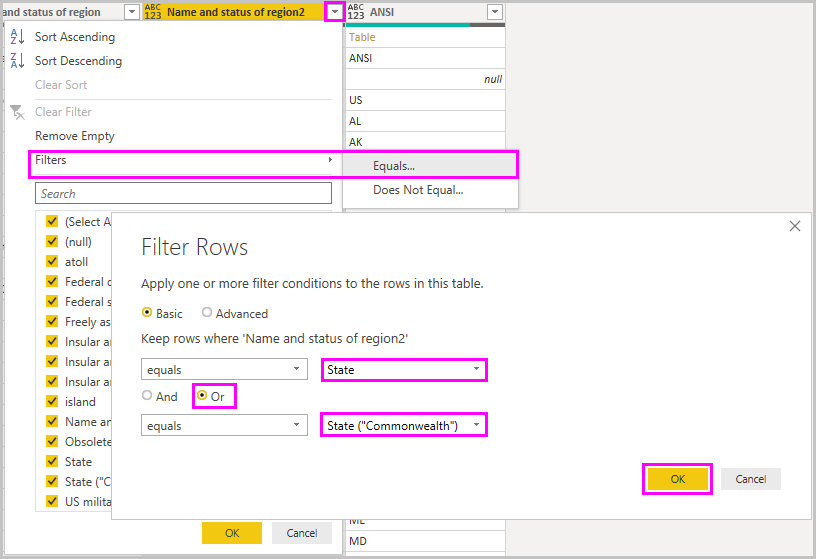Viewport: 816px width, 559px height.
Task: Click the ANSI column header
Action: tap(381, 12)
